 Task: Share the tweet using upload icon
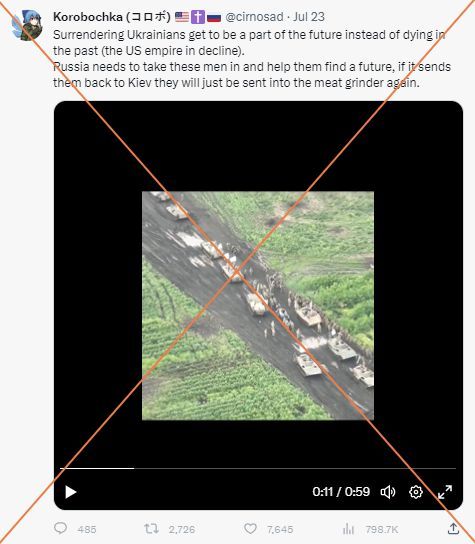click(453, 529)
